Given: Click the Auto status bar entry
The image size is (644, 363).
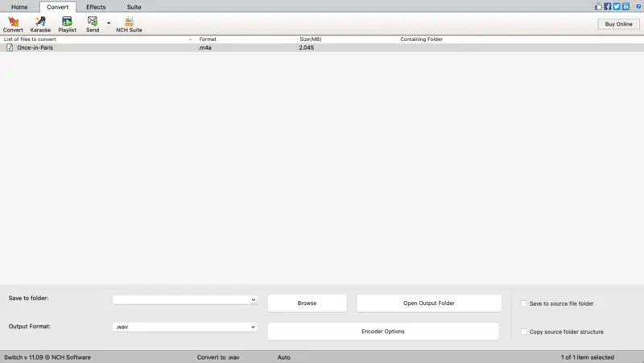Looking at the screenshot, I should [x=284, y=357].
